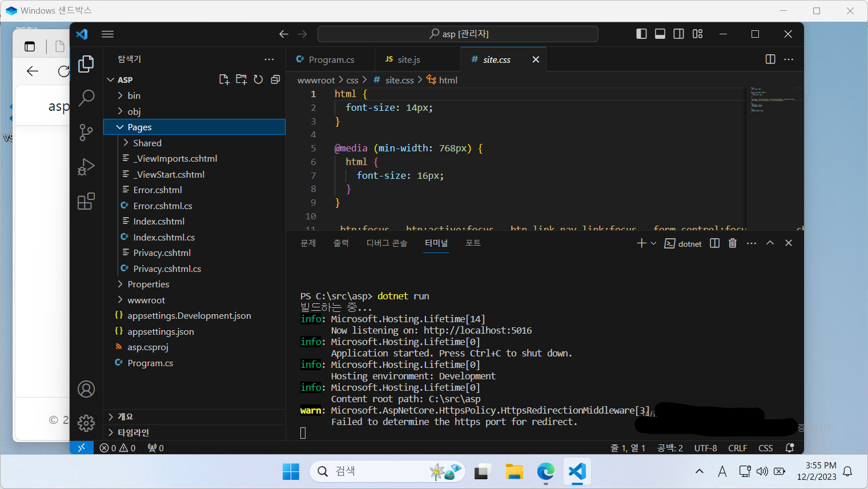This screenshot has width=868, height=489.
Task: Open terminal panel more actions ellipsis
Action: (x=752, y=243)
